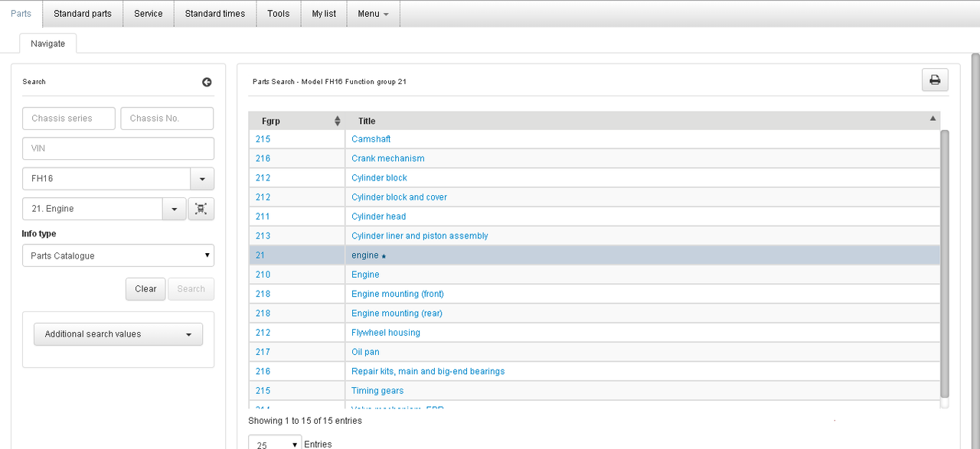The width and height of the screenshot is (980, 449).
Task: Click the 21. Engine function group field
Action: click(93, 209)
